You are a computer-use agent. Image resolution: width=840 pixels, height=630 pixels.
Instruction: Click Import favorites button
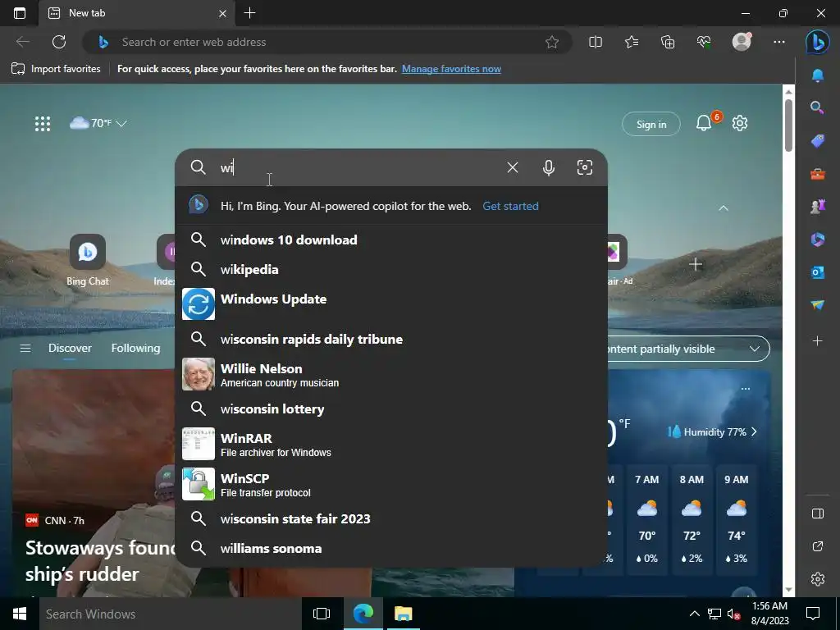[x=56, y=69]
